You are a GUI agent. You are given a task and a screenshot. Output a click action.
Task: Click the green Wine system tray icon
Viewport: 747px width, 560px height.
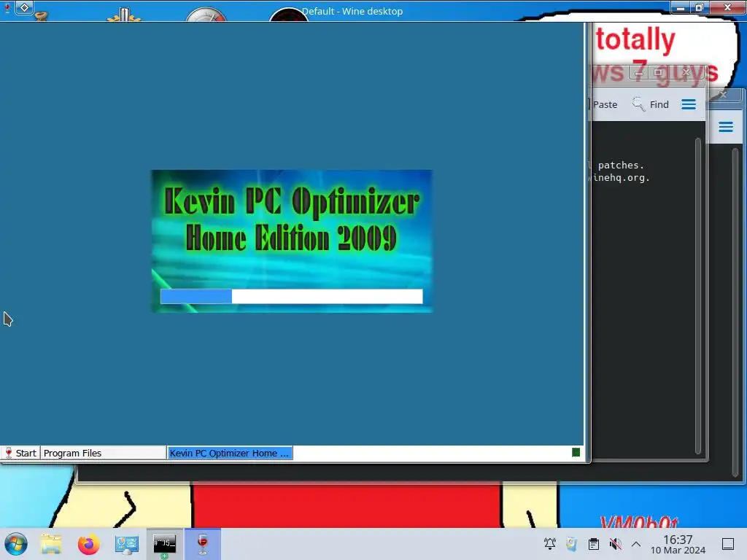(x=576, y=452)
